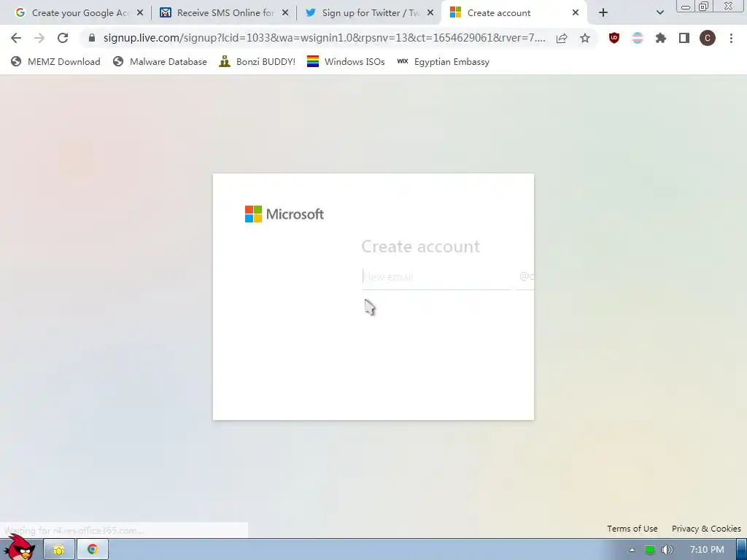Viewport: 747px width, 560px height.
Task: Switch to Create your Google Account tab
Action: [x=80, y=13]
